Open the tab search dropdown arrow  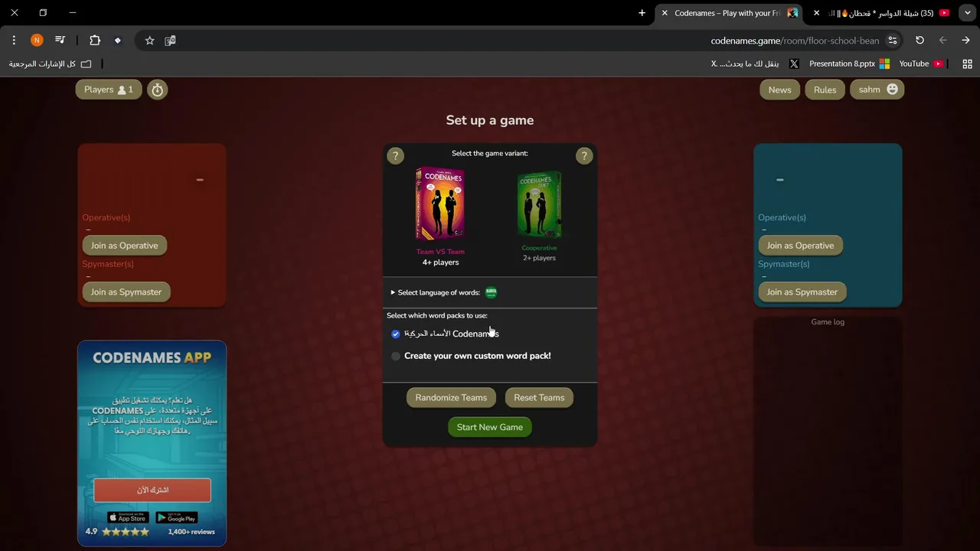click(968, 13)
